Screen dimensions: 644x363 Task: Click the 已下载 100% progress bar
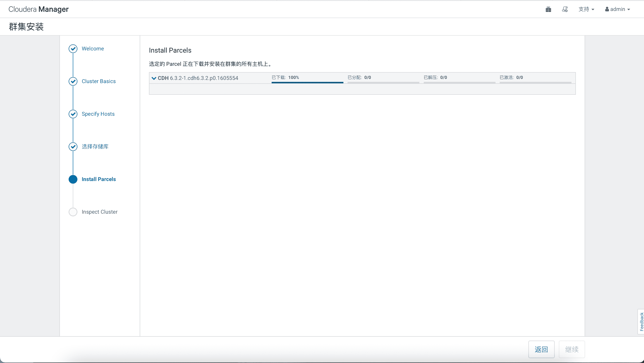coord(307,83)
